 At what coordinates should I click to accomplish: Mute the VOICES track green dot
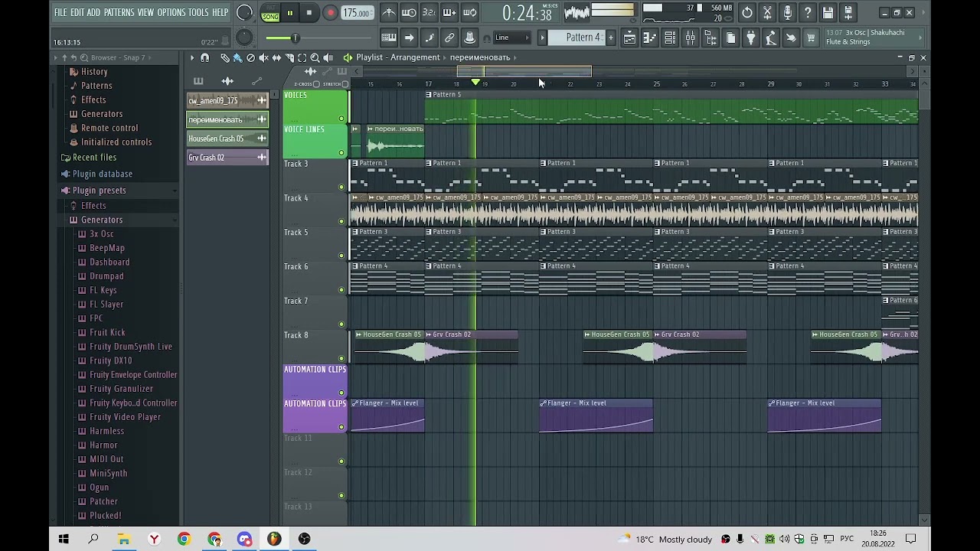(341, 119)
